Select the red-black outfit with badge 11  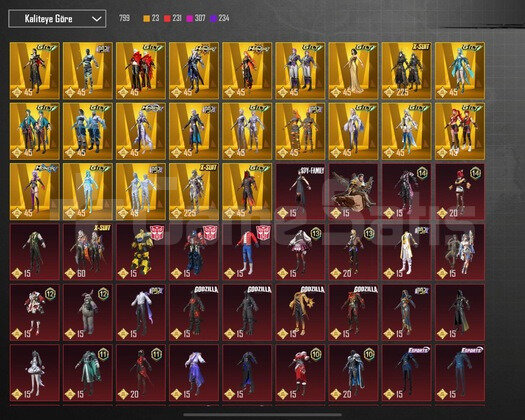click(x=141, y=373)
